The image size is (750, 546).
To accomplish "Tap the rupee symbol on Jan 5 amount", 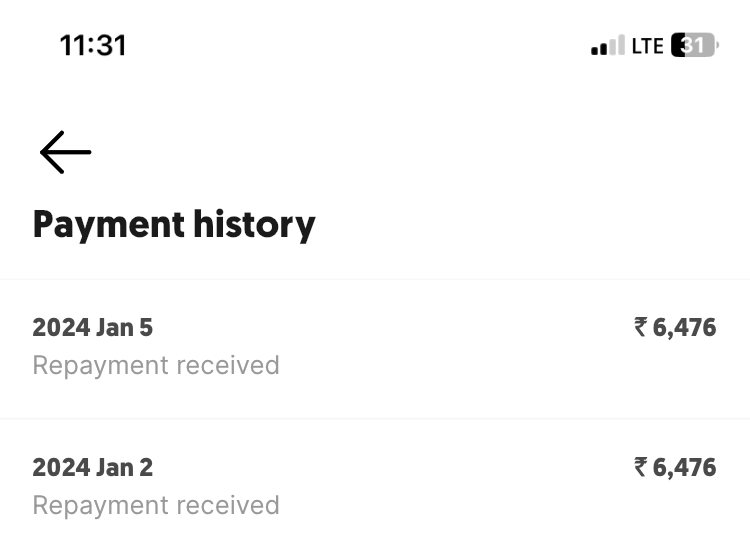I will [x=641, y=327].
